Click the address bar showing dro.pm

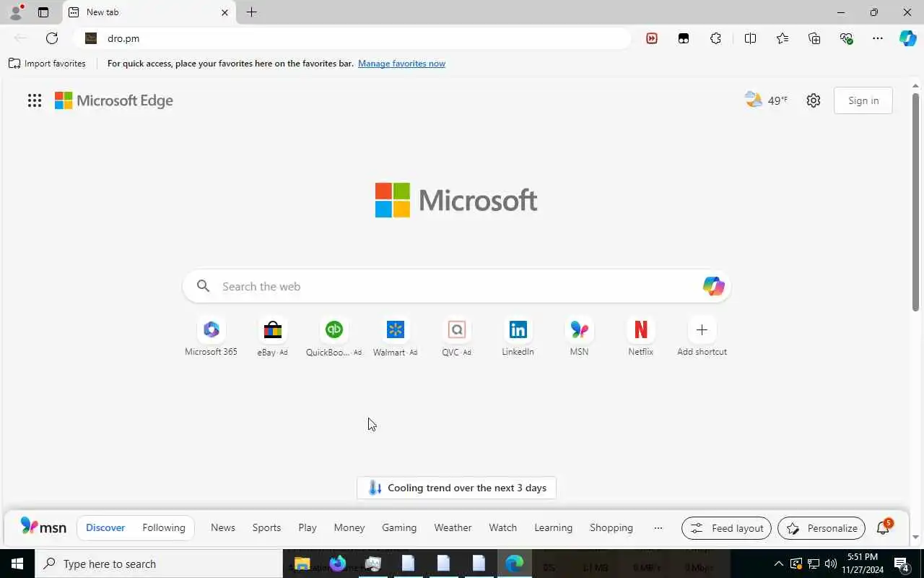pos(354,38)
